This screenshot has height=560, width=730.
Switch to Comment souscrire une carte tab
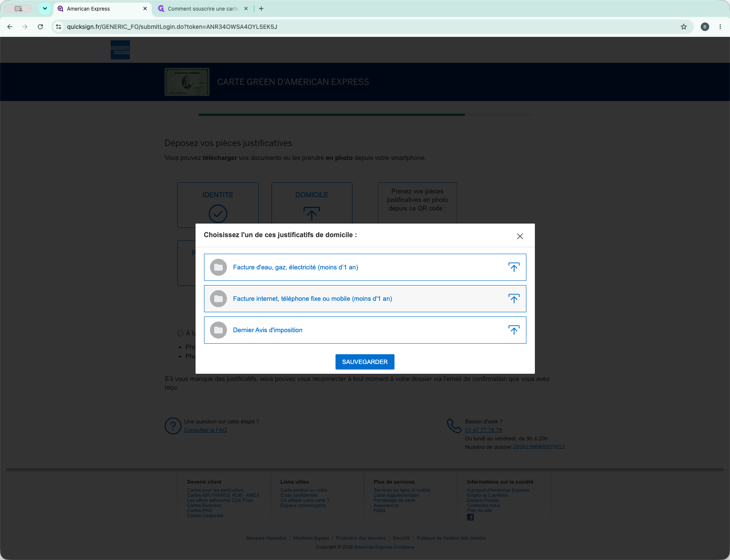coord(203,8)
